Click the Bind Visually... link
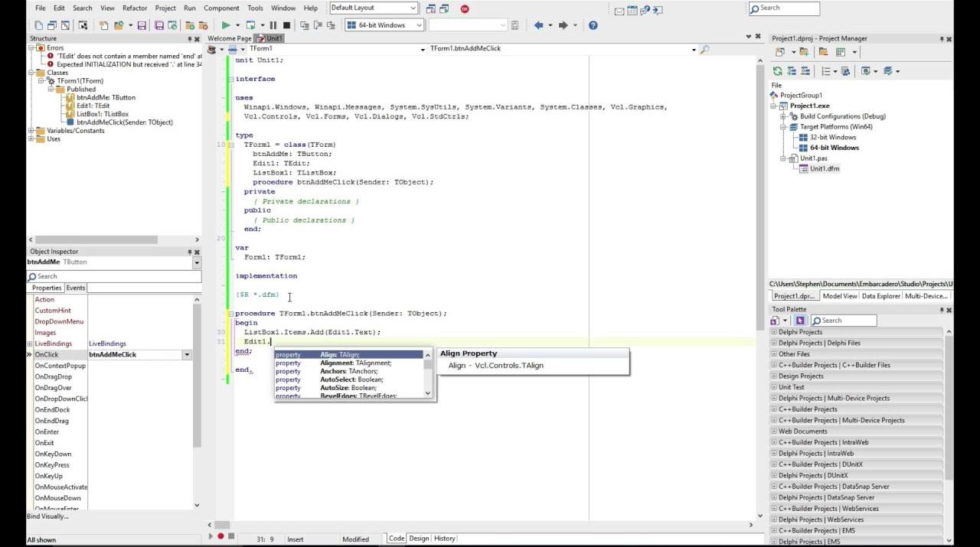This screenshot has width=980, height=547. point(47,516)
